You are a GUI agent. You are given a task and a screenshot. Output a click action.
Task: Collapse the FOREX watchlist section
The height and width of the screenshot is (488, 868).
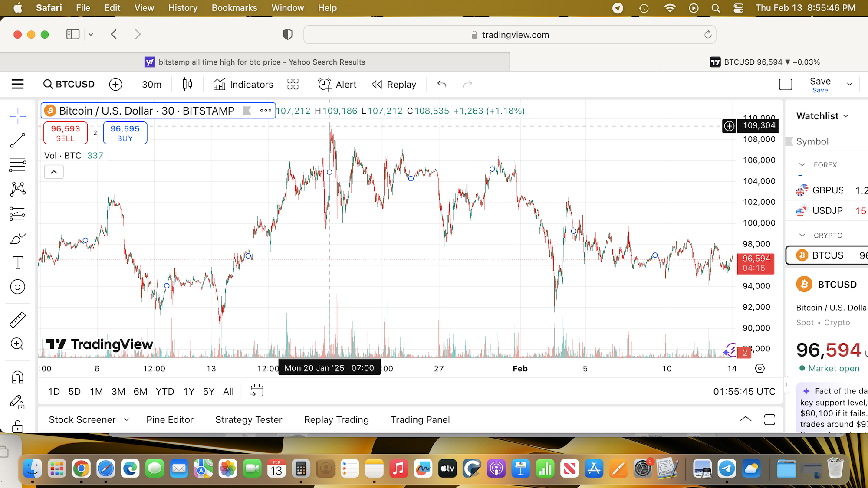coord(802,165)
